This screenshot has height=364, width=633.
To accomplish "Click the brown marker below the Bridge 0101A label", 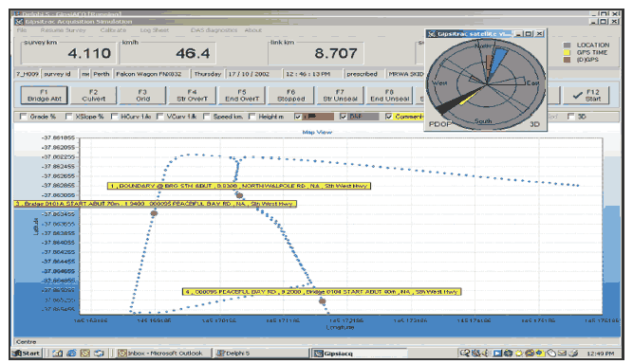I will click(x=154, y=213).
